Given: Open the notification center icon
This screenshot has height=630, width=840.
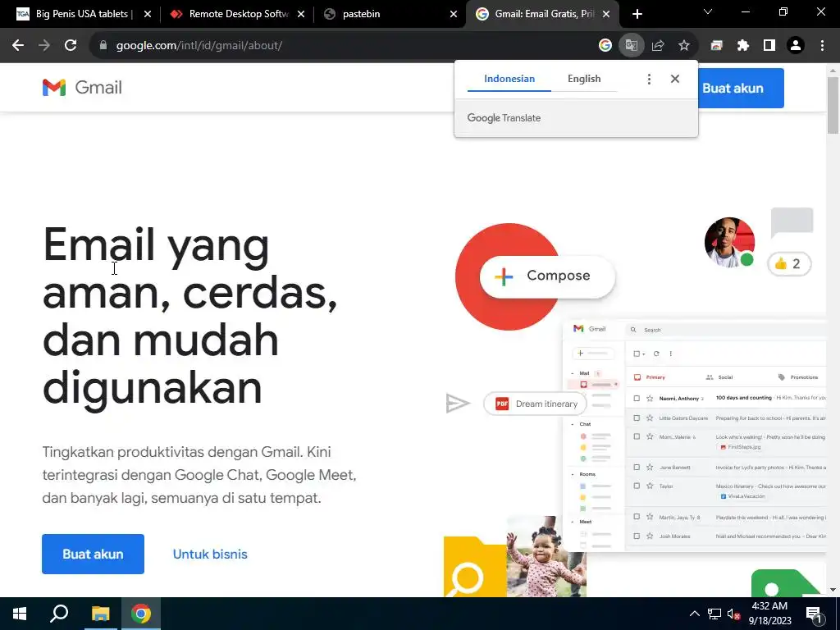Looking at the screenshot, I should (x=815, y=615).
